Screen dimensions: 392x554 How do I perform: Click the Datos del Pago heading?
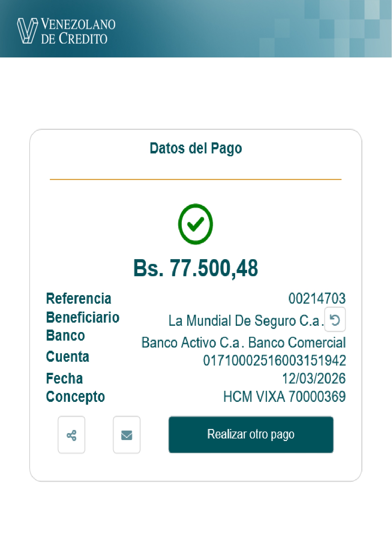196,148
